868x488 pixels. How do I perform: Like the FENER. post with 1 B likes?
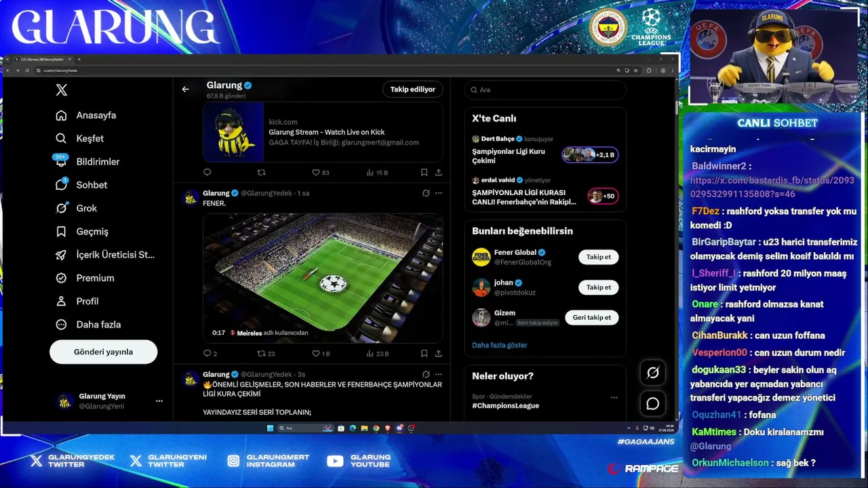(x=321, y=353)
